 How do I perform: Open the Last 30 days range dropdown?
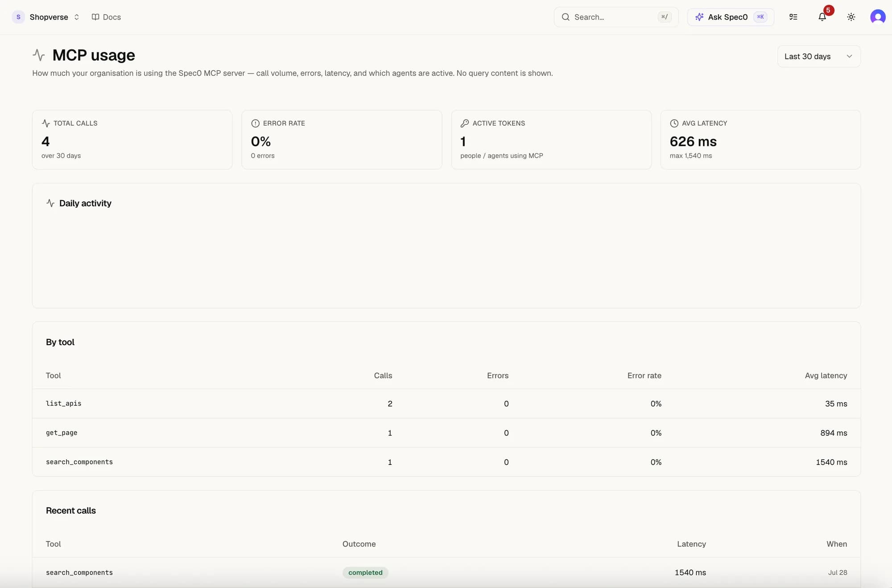click(819, 56)
